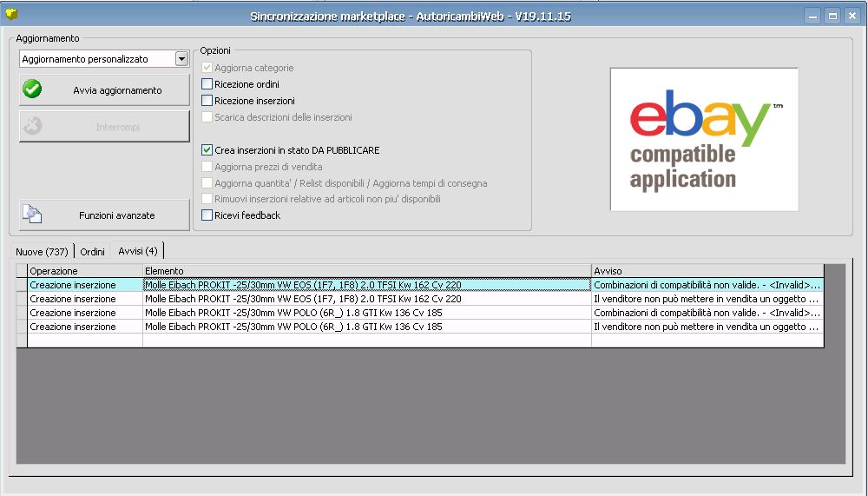
Task: Click the greyed Interrompi stop icon
Action: click(x=32, y=126)
